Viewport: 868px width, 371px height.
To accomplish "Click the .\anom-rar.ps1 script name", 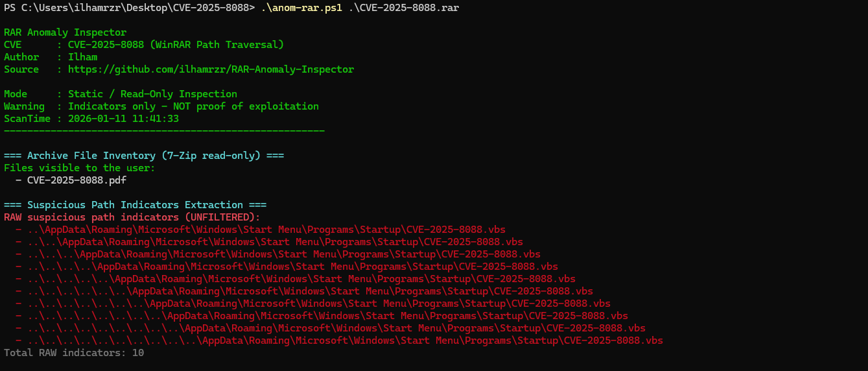I will click(301, 8).
